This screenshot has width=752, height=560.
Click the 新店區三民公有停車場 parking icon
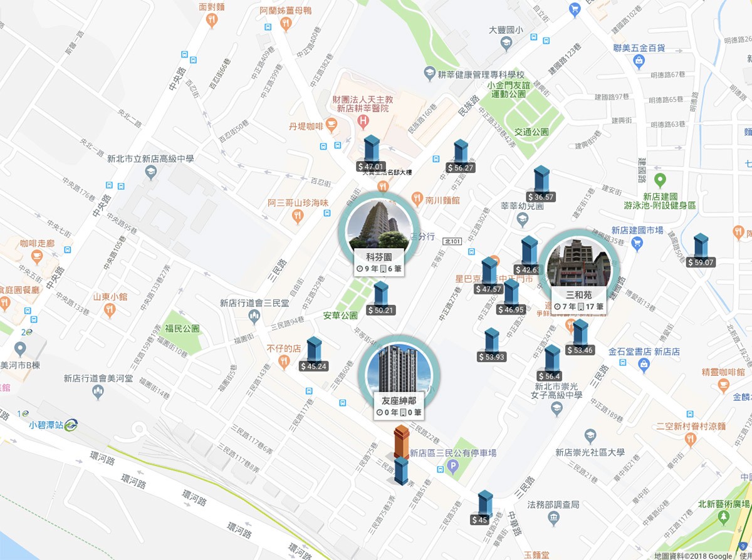pyautogui.click(x=453, y=466)
